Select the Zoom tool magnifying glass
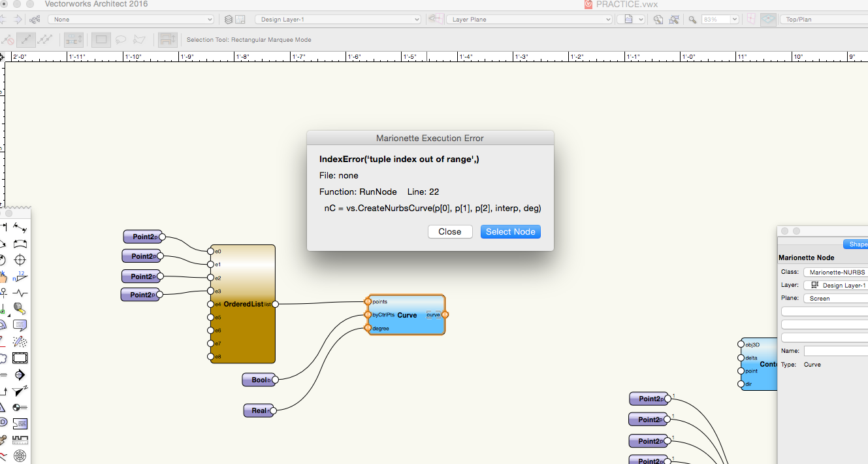868x464 pixels. pos(692,20)
